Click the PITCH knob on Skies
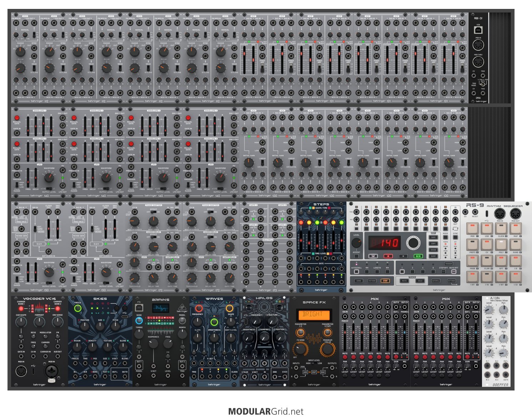This screenshot has height=419, width=532. (115, 326)
